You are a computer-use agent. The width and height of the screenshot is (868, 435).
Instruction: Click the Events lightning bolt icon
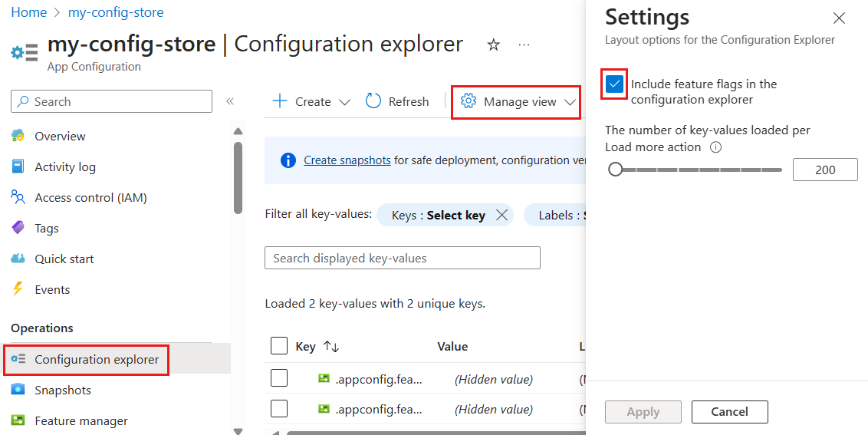pos(18,289)
